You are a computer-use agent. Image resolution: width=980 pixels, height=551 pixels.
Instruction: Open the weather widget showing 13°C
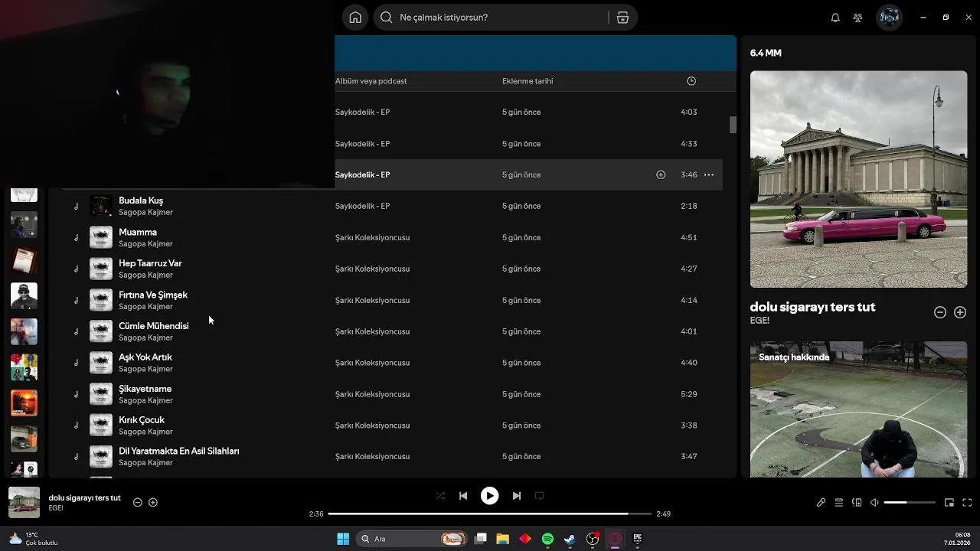[34, 539]
